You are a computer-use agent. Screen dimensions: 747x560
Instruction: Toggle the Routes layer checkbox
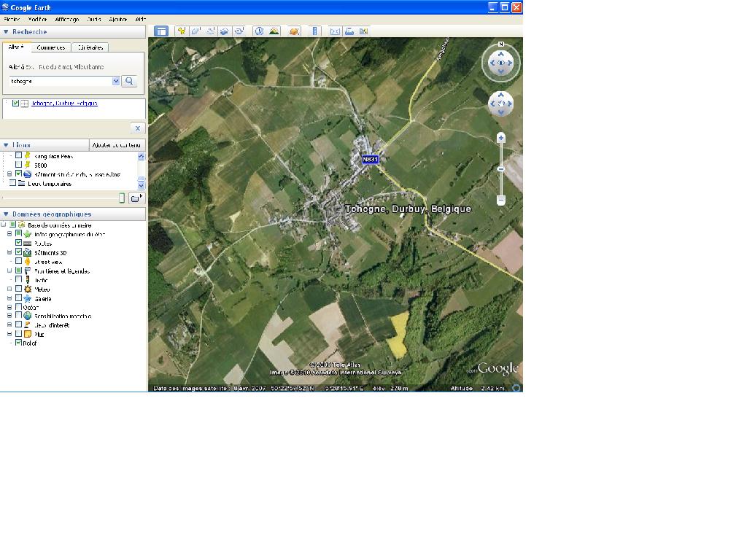point(18,243)
